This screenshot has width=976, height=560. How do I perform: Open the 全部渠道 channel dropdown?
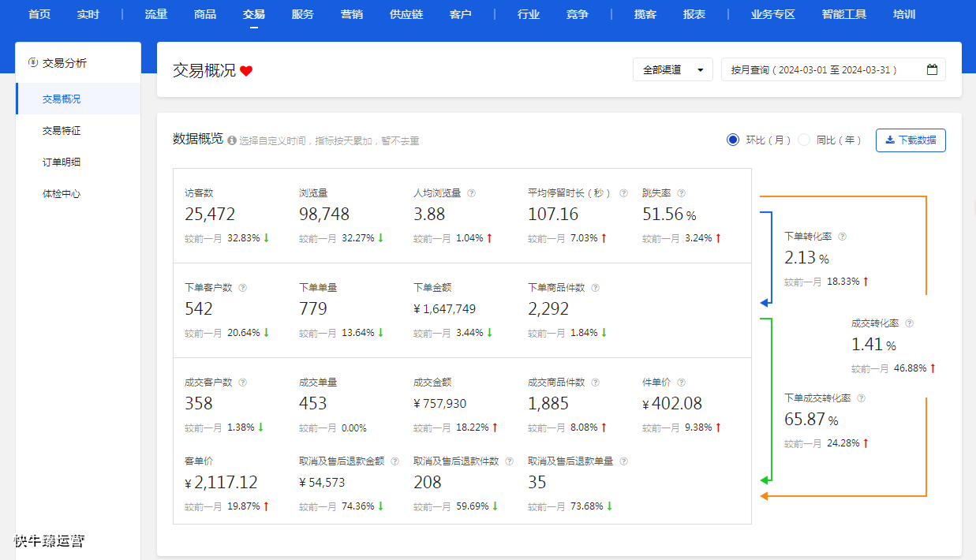672,69
